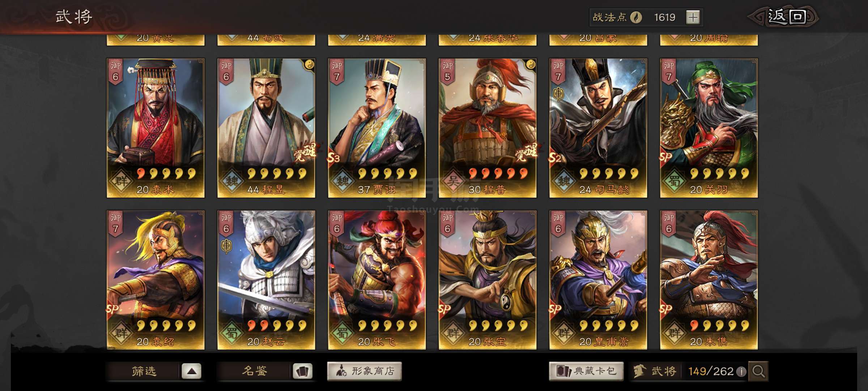868x391 pixels.
Task: Select the 袁术 general card
Action: (156, 128)
